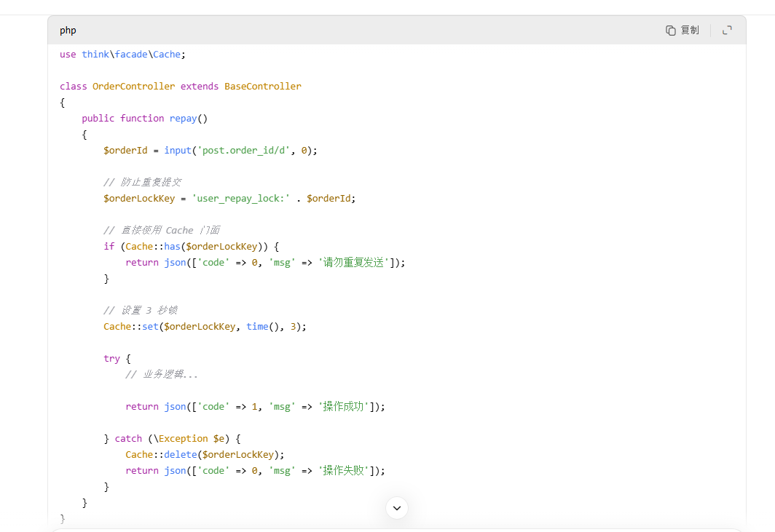Click the Cache::set line
775x532 pixels.
pos(205,327)
